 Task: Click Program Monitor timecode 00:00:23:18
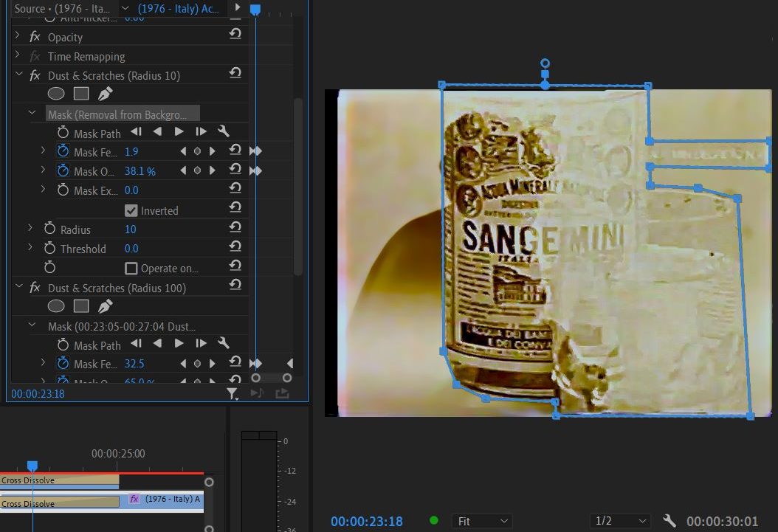(x=367, y=522)
